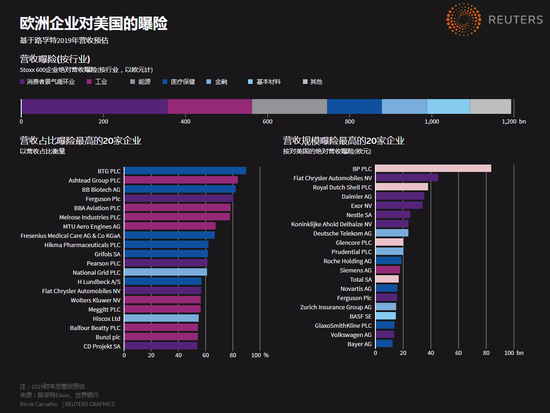Click the Novartis AG label

pyautogui.click(x=356, y=288)
